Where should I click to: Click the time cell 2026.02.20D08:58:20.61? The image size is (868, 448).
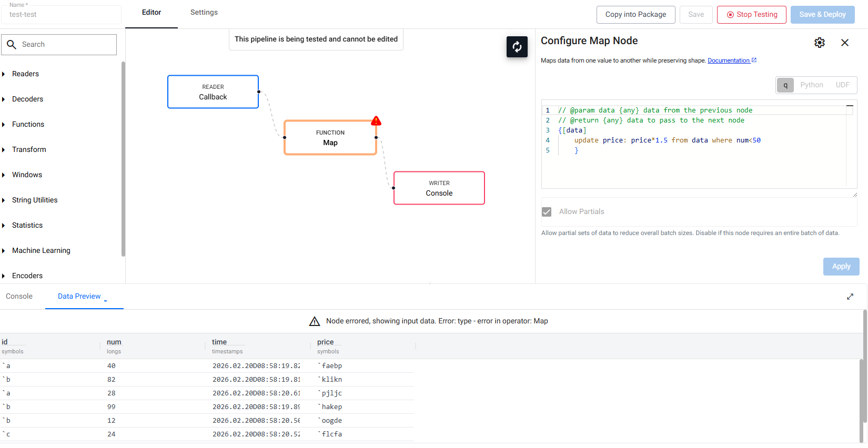coord(256,393)
